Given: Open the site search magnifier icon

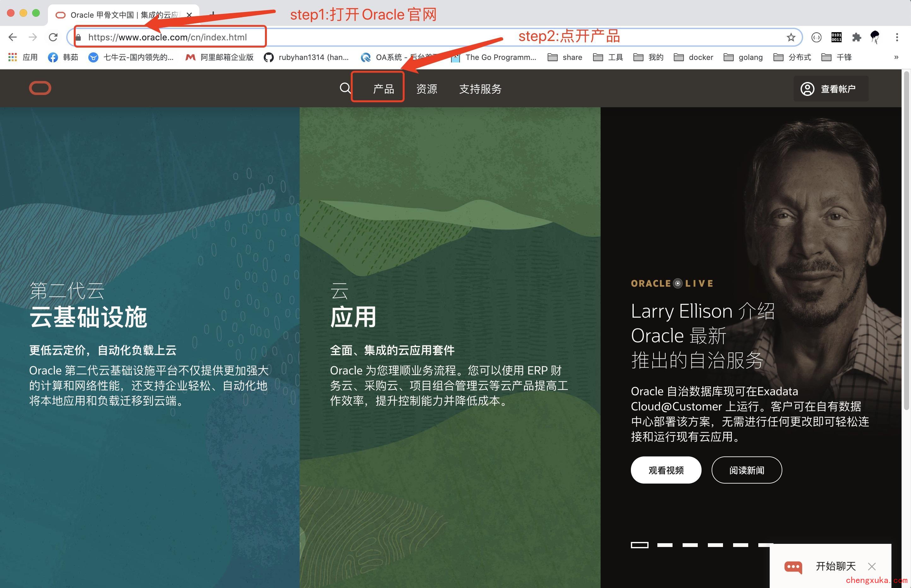Looking at the screenshot, I should click(345, 88).
